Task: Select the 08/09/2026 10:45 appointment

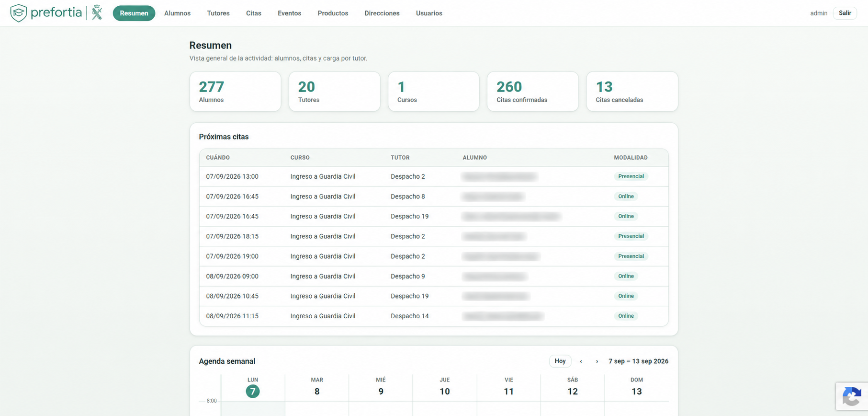Action: coord(434,296)
